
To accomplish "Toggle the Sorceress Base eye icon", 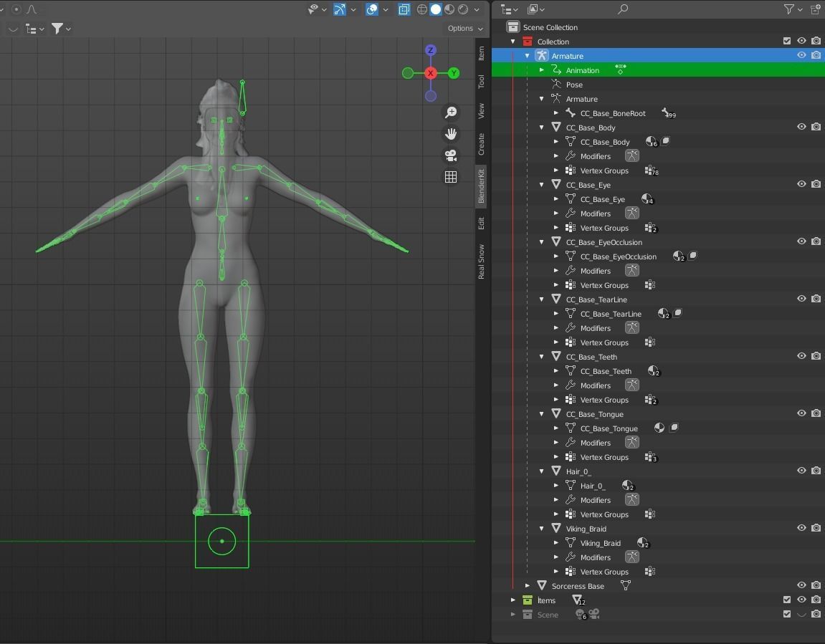I will (x=801, y=585).
